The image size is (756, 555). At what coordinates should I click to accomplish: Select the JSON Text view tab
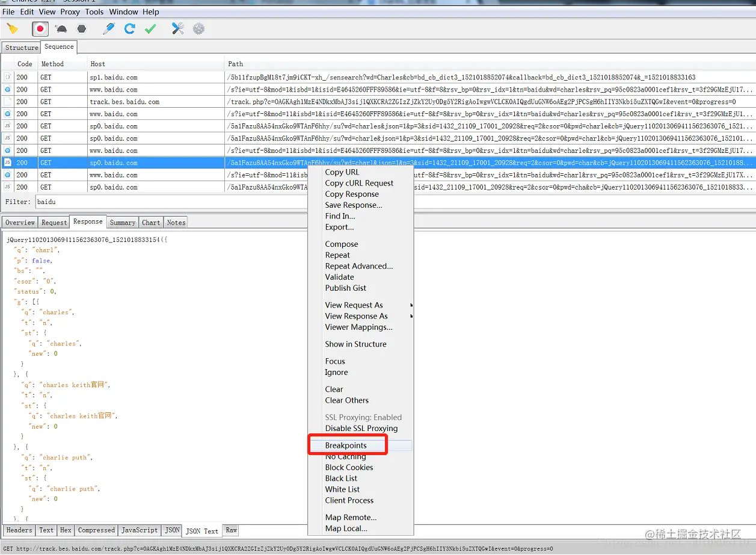click(x=202, y=531)
